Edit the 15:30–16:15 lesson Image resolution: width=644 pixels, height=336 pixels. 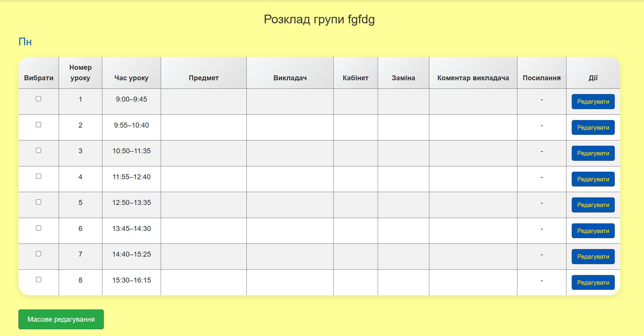tap(593, 283)
